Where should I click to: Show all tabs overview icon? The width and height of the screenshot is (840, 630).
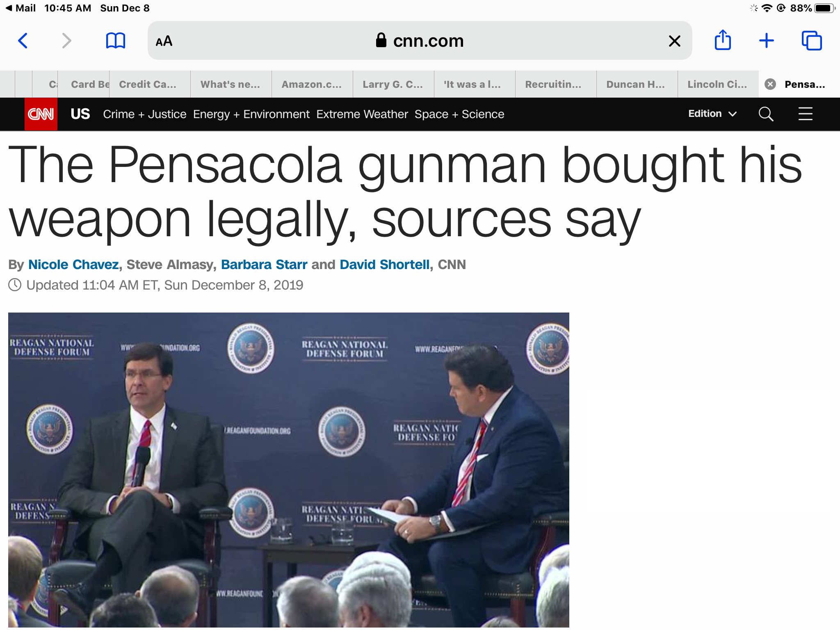(812, 41)
